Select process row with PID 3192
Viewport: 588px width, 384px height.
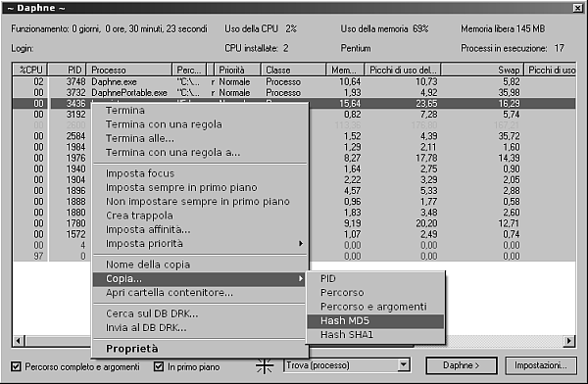(x=294, y=115)
